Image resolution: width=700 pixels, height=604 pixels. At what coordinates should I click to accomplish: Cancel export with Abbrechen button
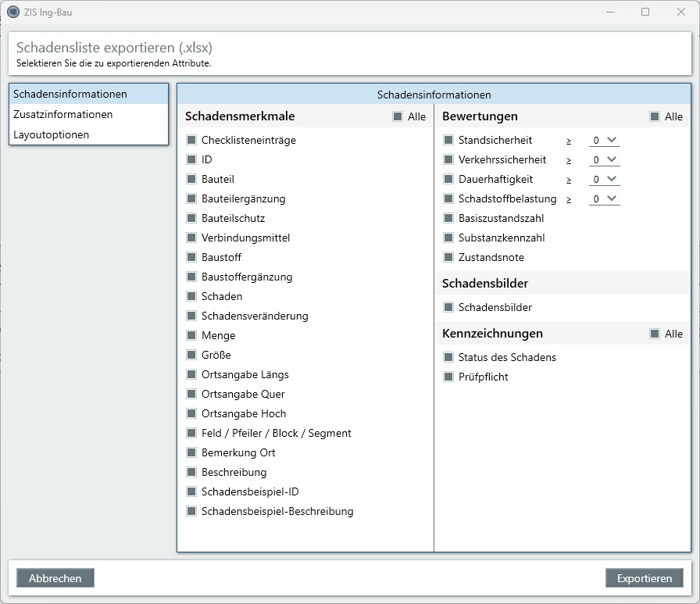pyautogui.click(x=55, y=578)
